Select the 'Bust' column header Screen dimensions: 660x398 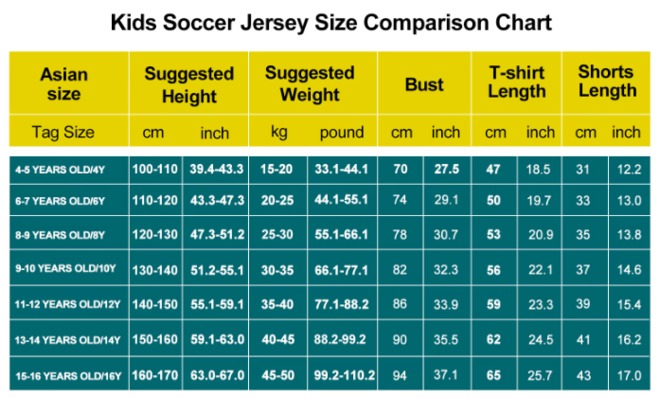click(424, 85)
